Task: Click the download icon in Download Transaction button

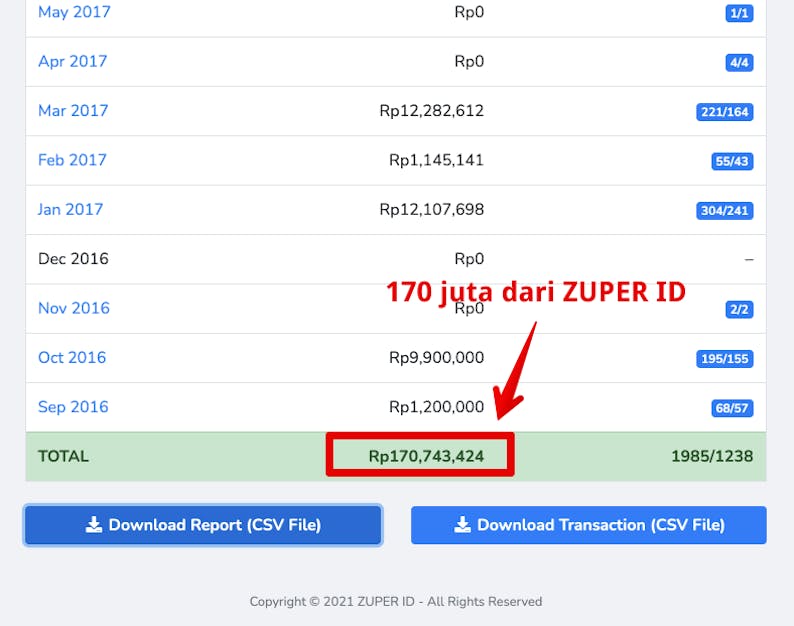Action: [x=462, y=525]
